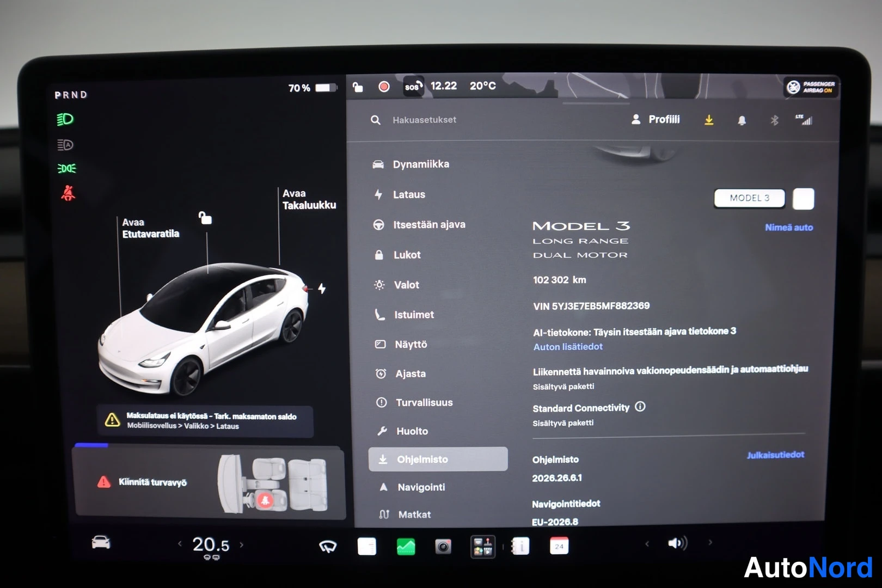882x588 pixels.
Task: Open Auton lisätiedot link
Action: (568, 347)
